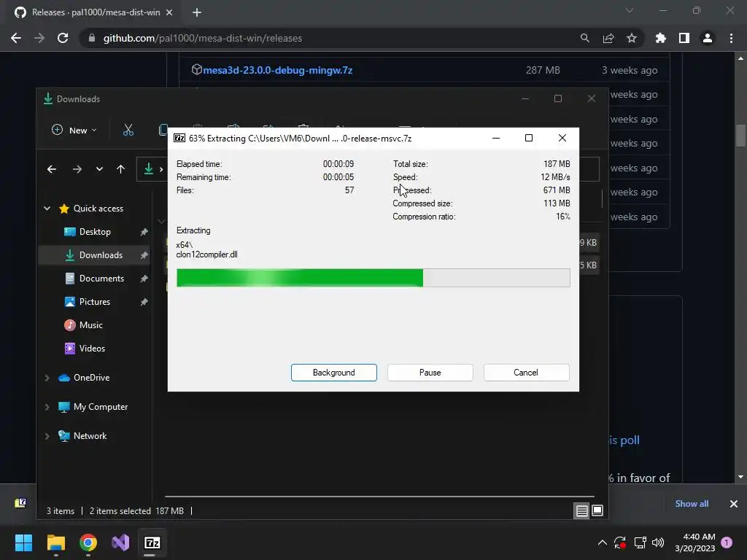The width and height of the screenshot is (747, 560).
Task: Select My Computer in the navigation pane
Action: (100, 407)
